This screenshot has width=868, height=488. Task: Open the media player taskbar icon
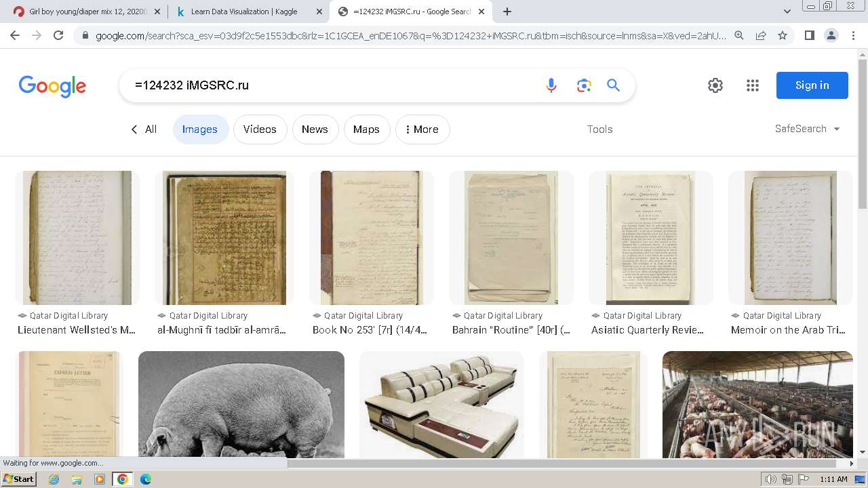point(100,479)
